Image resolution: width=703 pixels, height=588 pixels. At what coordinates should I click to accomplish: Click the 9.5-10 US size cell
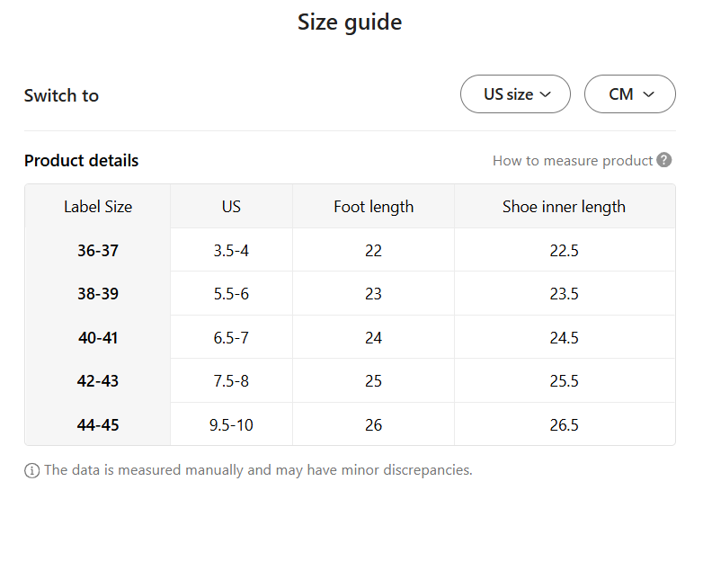tap(231, 425)
